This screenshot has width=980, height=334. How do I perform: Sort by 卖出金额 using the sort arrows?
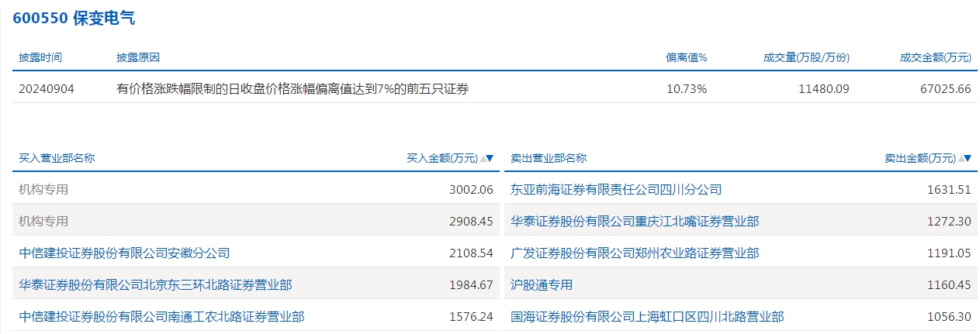tap(964, 158)
